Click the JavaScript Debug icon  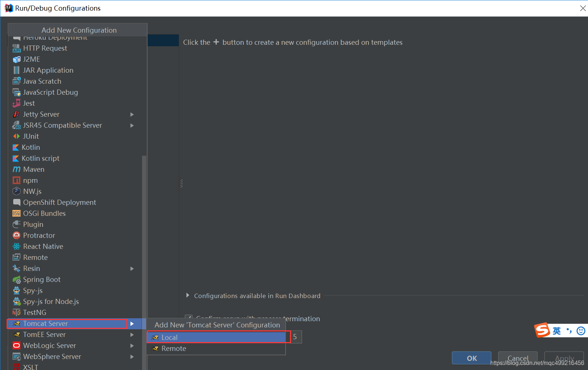coord(17,92)
